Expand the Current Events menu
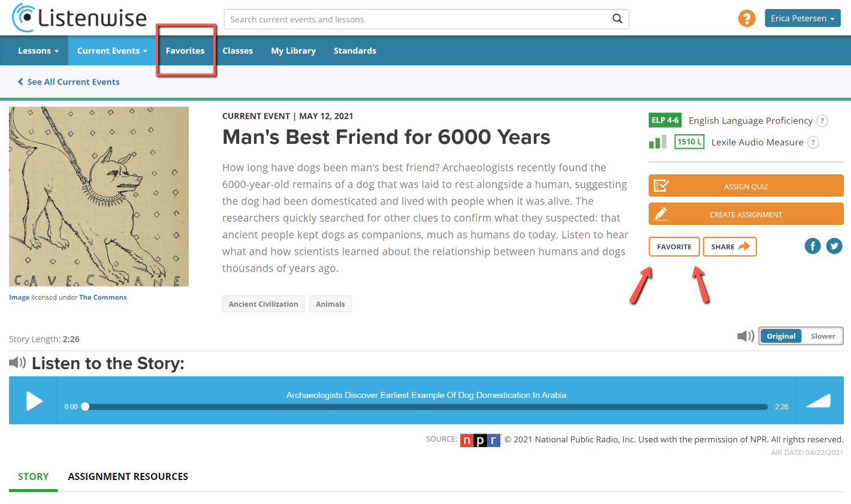 click(112, 51)
